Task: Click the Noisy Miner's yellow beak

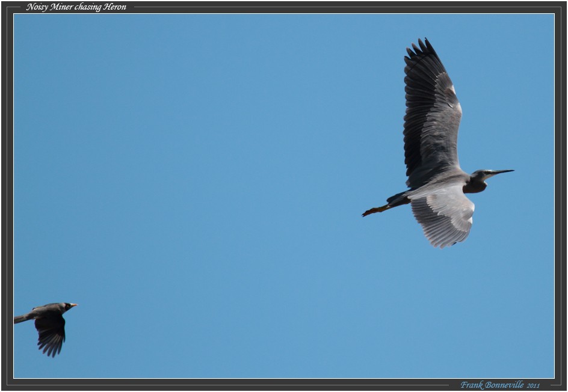Action: 73,305
